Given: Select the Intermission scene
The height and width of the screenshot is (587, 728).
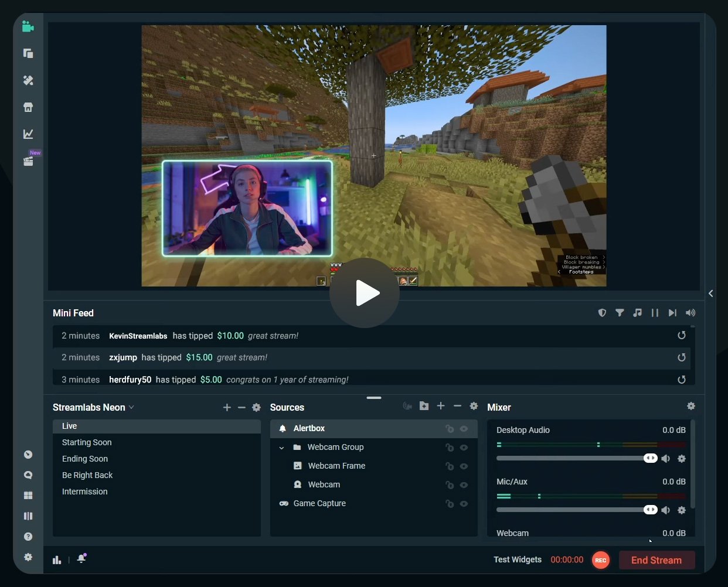Looking at the screenshot, I should tap(85, 492).
